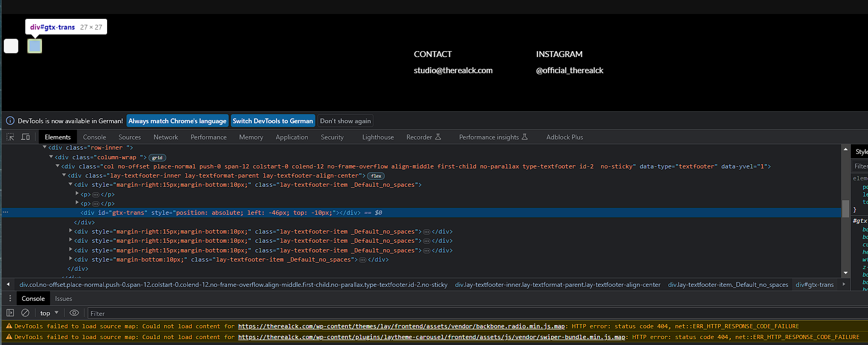Viewport: 868px width, 345px height.
Task: Collapse the row-inner div node
Action: point(45,147)
